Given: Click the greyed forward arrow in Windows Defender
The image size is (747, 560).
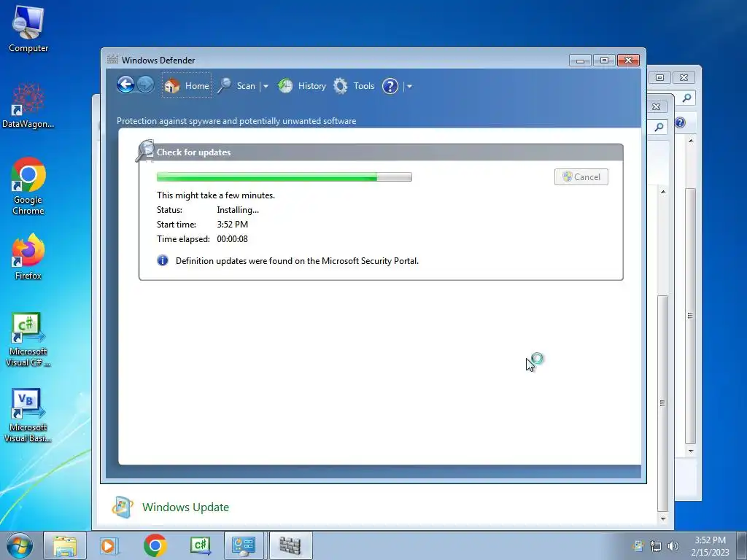Looking at the screenshot, I should point(145,85).
